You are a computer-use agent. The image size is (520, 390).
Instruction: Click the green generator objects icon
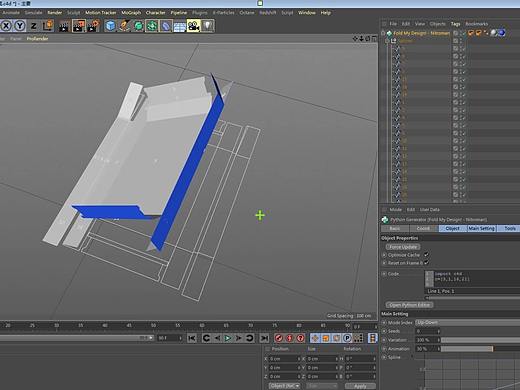138,26
